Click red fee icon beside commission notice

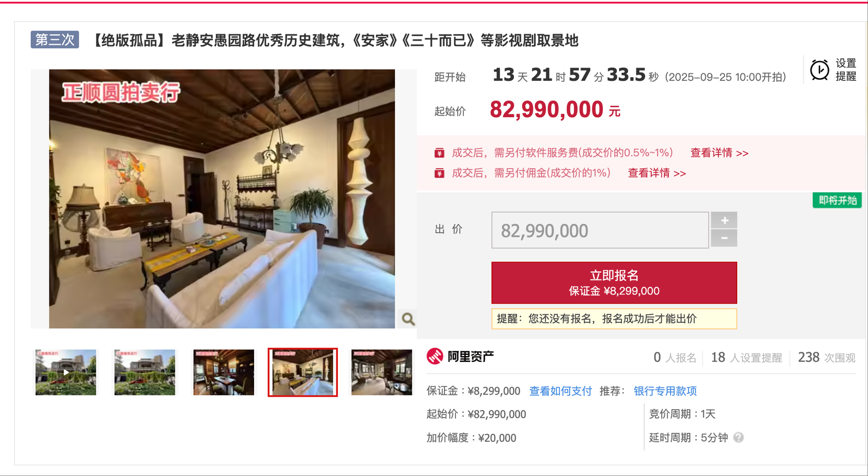point(439,173)
